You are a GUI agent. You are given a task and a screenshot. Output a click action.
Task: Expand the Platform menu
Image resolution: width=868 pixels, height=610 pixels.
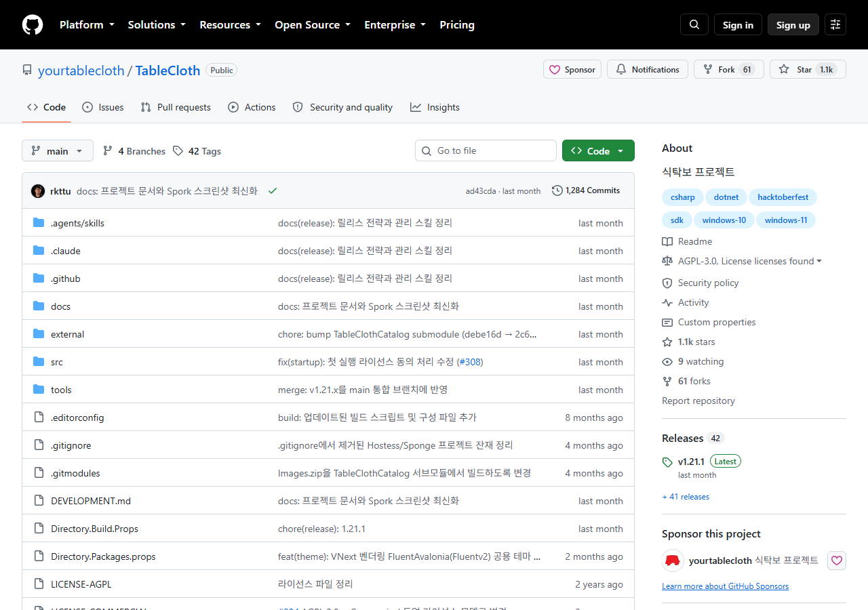87,24
